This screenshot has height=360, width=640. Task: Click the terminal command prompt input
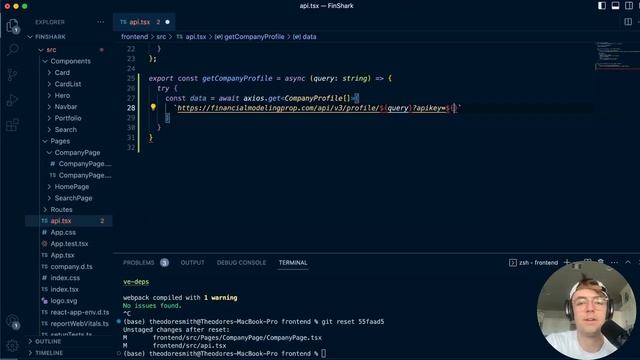tap(323, 353)
